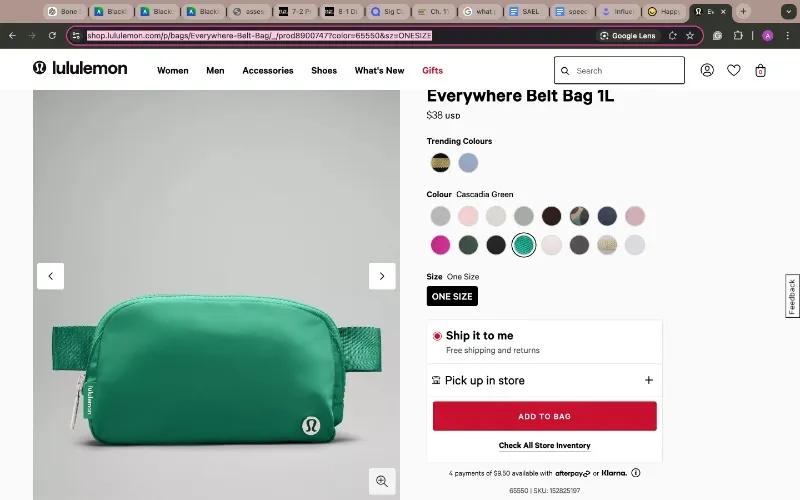Open the Gifts menu
800x500 pixels.
(433, 70)
